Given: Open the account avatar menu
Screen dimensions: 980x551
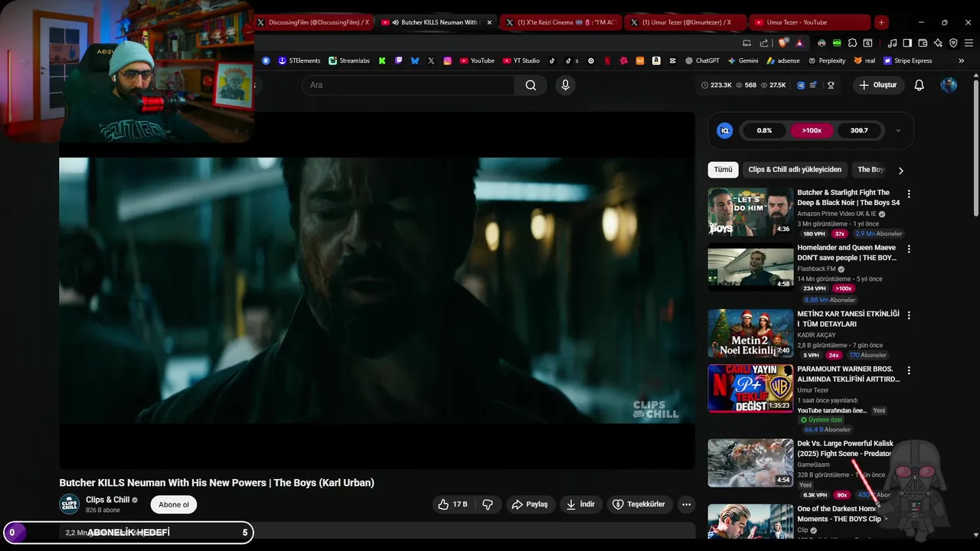Looking at the screenshot, I should pos(949,85).
